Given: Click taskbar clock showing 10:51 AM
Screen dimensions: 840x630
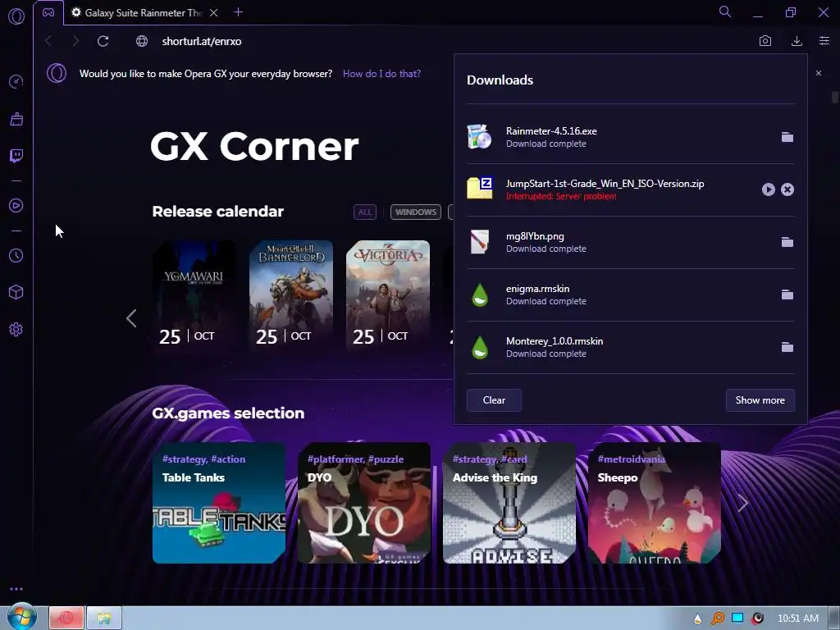Looking at the screenshot, I should (797, 619).
